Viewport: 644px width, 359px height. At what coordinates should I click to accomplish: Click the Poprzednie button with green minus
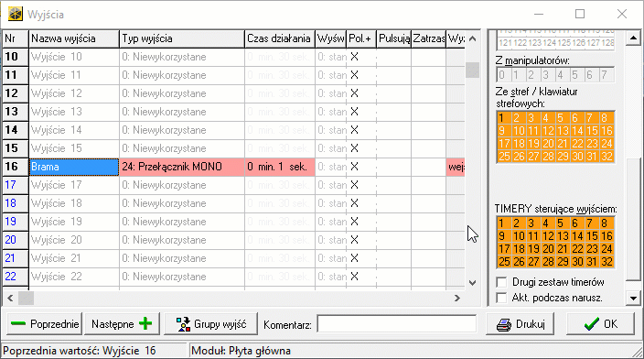click(x=44, y=324)
